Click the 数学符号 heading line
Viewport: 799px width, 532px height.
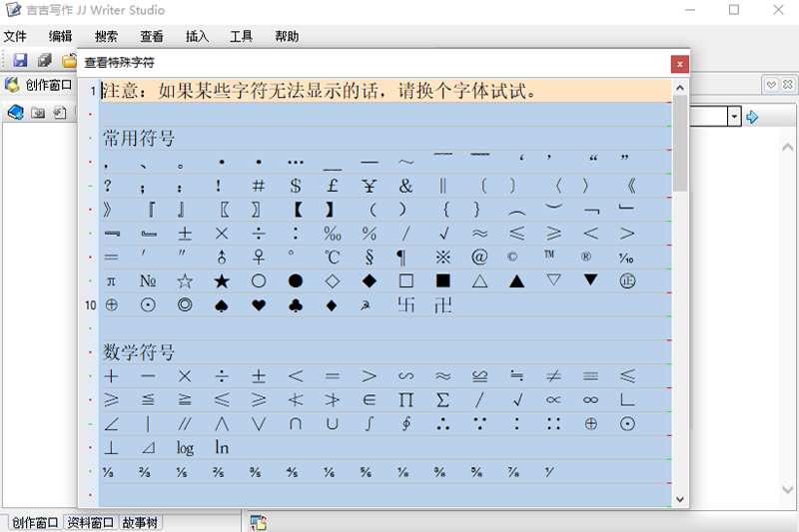[140, 352]
